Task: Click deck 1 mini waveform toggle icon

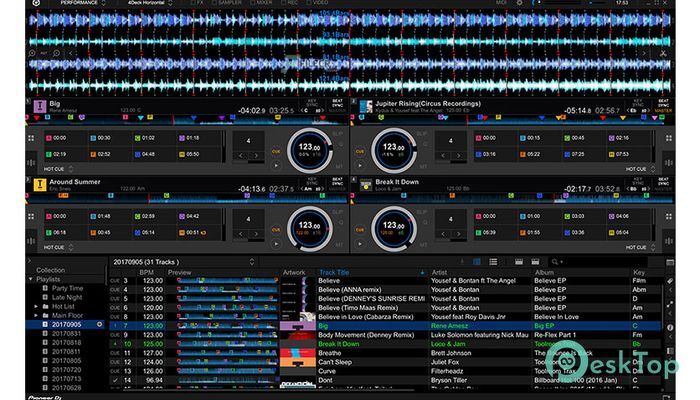Action: point(31,162)
